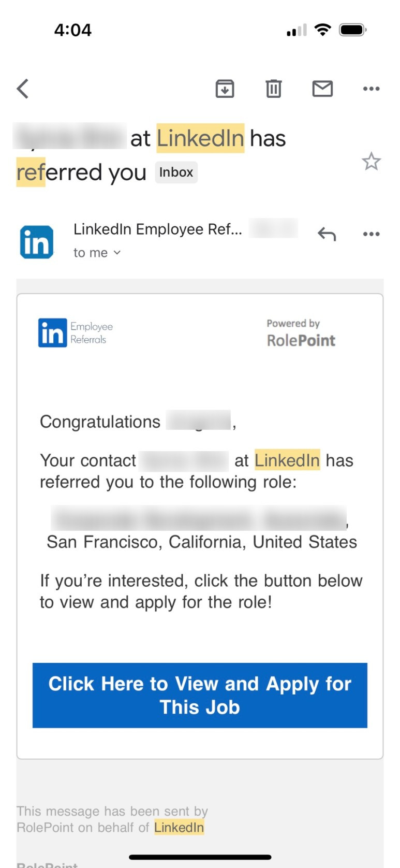Viewport: 400px width, 868px height.
Task: Tap the battery indicator in status bar
Action: click(353, 30)
